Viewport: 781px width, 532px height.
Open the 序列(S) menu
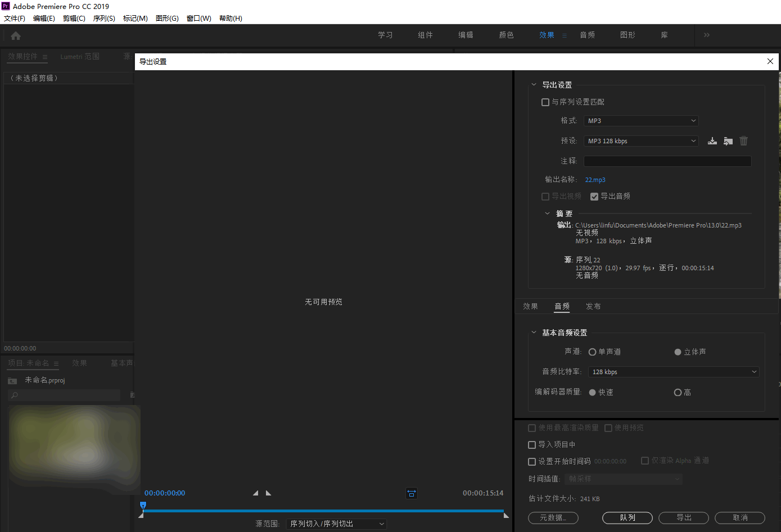point(104,19)
